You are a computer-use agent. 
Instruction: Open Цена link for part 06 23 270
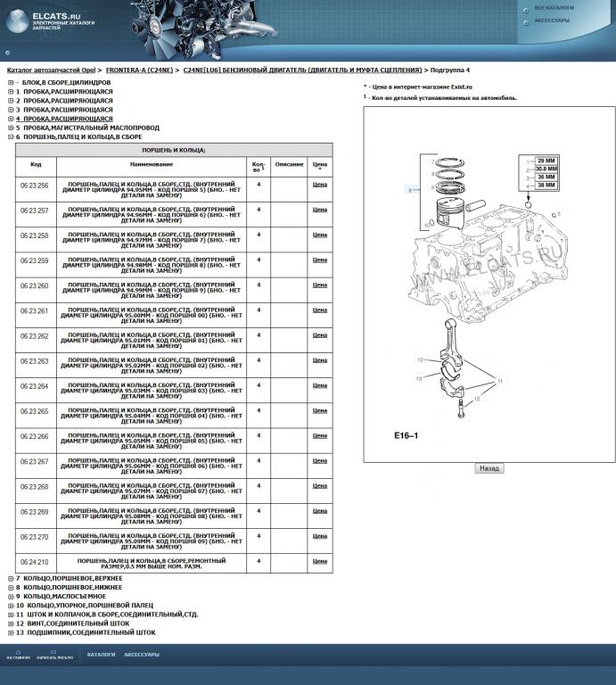[319, 536]
